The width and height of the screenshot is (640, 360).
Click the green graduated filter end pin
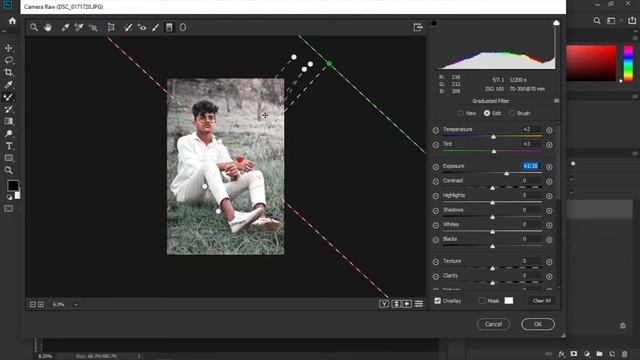click(x=329, y=64)
